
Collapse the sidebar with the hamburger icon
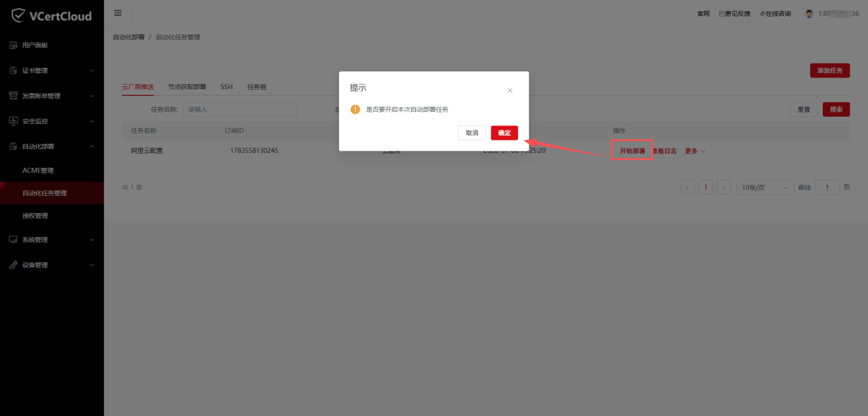[118, 13]
